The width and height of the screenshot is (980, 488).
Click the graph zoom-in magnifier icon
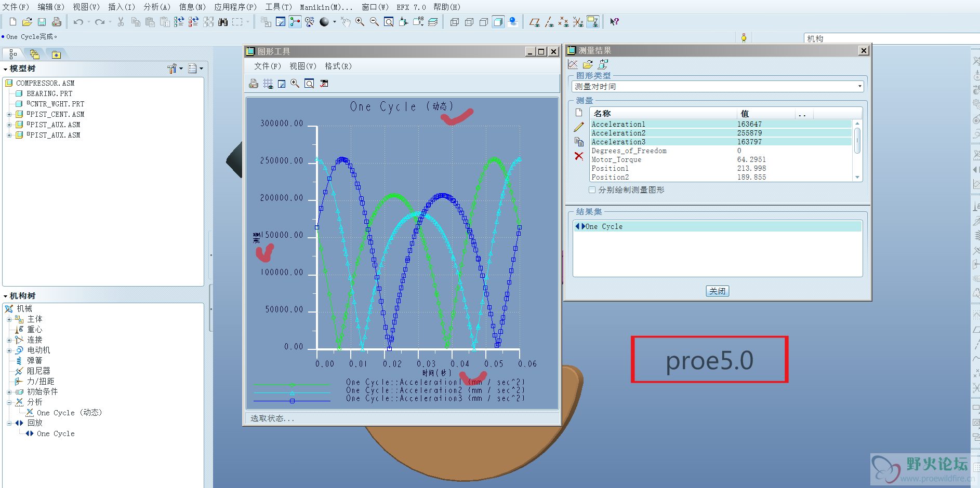point(295,84)
